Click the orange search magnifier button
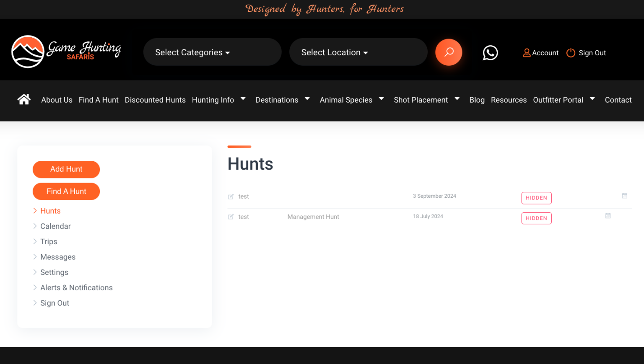 coord(448,52)
